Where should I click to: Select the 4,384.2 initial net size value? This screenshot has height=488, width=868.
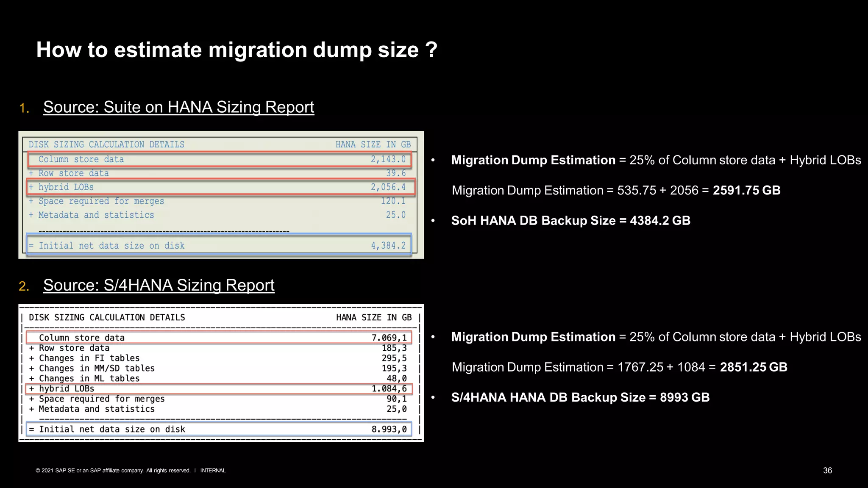tap(388, 246)
